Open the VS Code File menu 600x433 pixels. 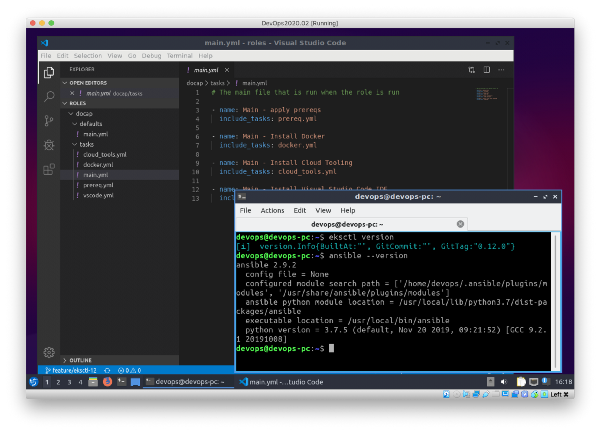click(x=46, y=55)
